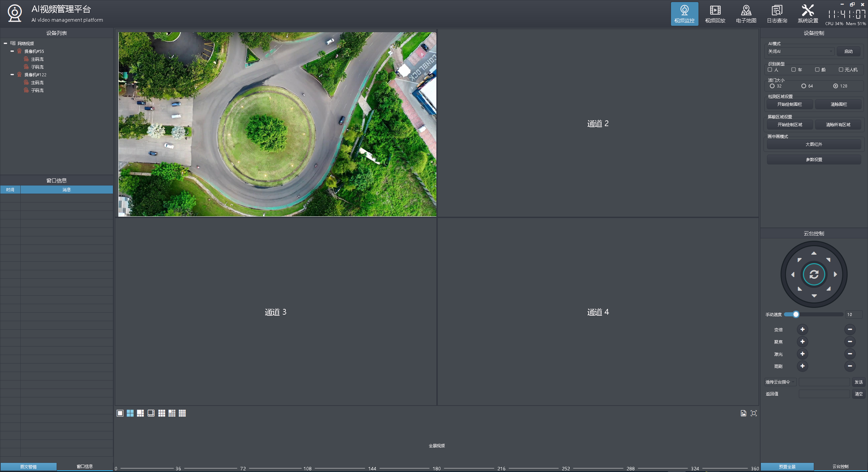
Task: Turn on 激光 laser with plus button
Action: click(x=802, y=354)
